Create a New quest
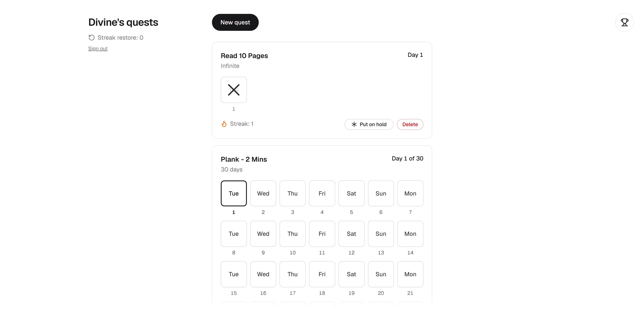This screenshot has width=644, height=324. (235, 22)
